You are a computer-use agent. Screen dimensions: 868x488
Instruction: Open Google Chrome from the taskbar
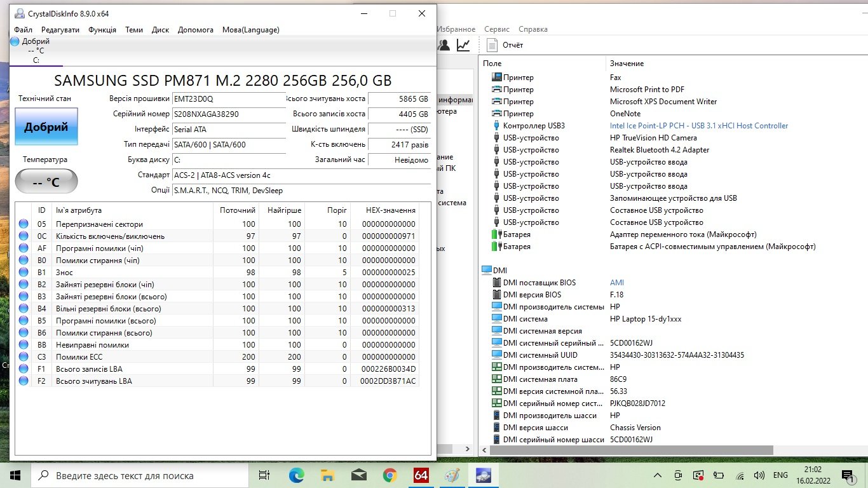coord(390,475)
